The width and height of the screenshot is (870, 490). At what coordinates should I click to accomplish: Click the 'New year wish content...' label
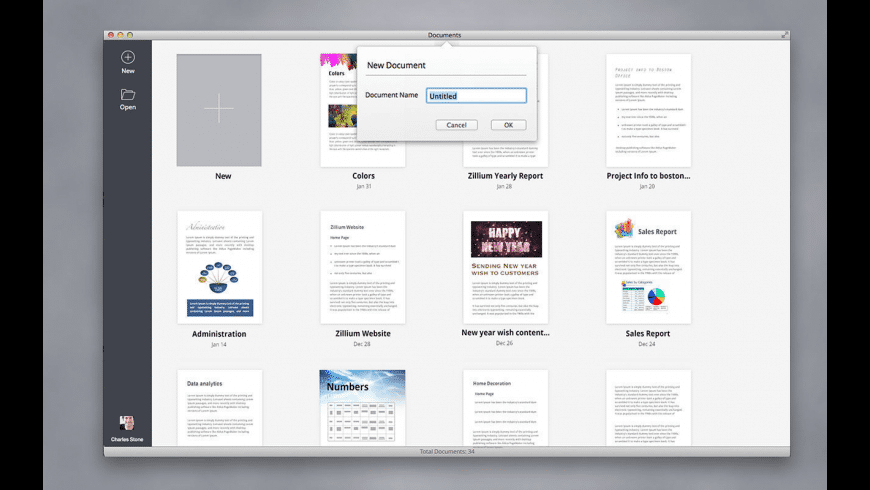pyautogui.click(x=505, y=332)
